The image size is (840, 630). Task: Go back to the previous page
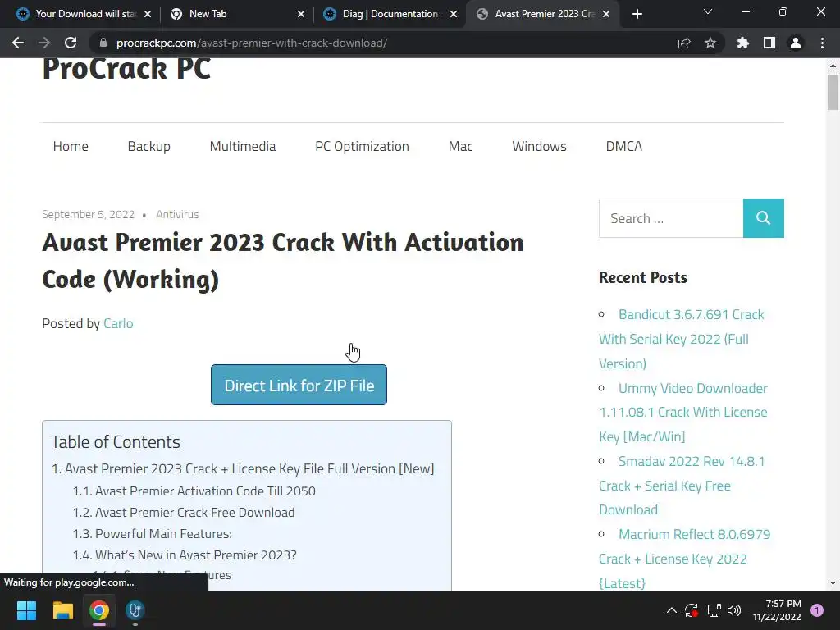(18, 43)
